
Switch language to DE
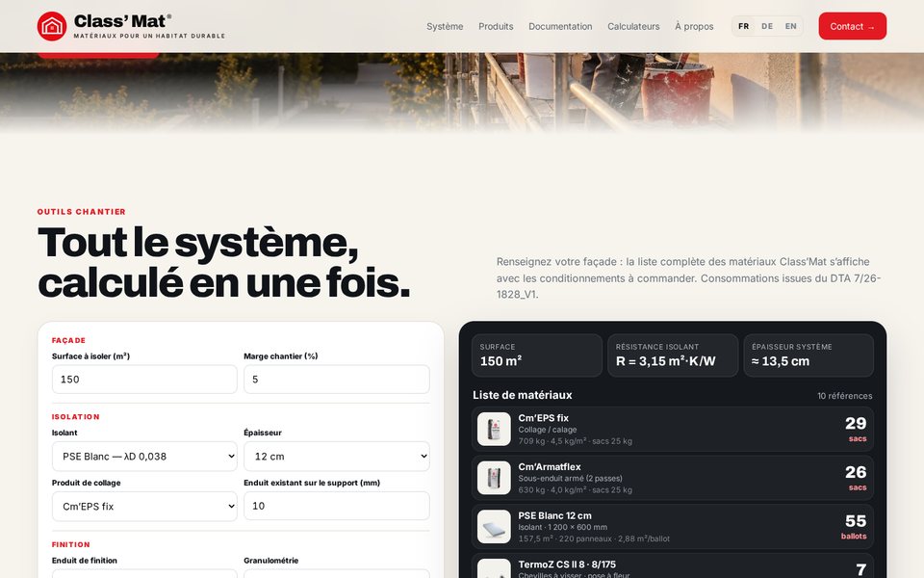(x=767, y=27)
